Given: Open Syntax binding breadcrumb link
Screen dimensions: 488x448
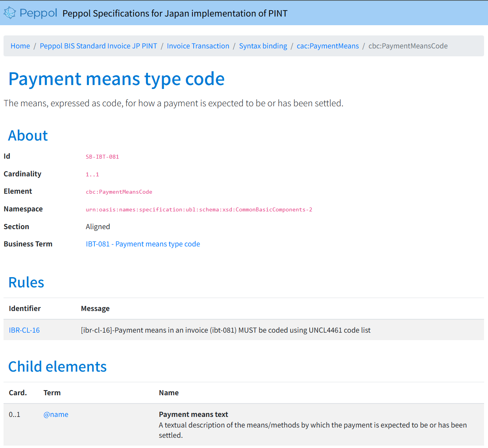Looking at the screenshot, I should [263, 46].
